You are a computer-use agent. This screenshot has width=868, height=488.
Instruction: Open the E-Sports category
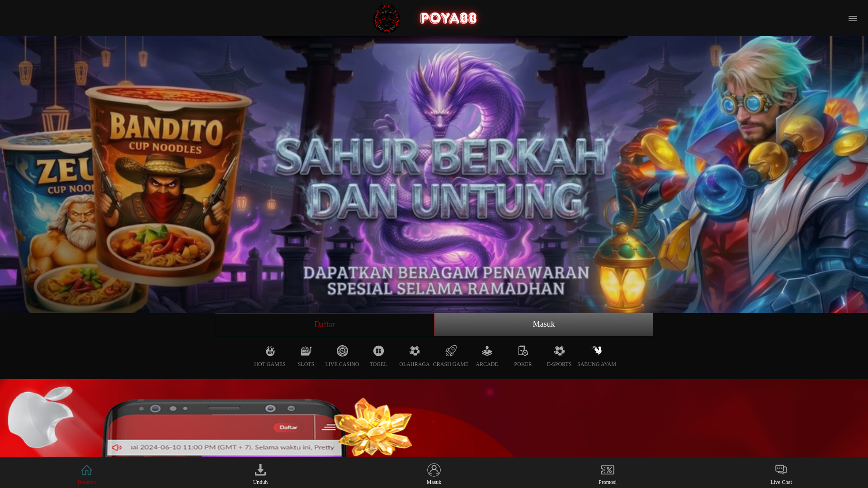coord(559,356)
